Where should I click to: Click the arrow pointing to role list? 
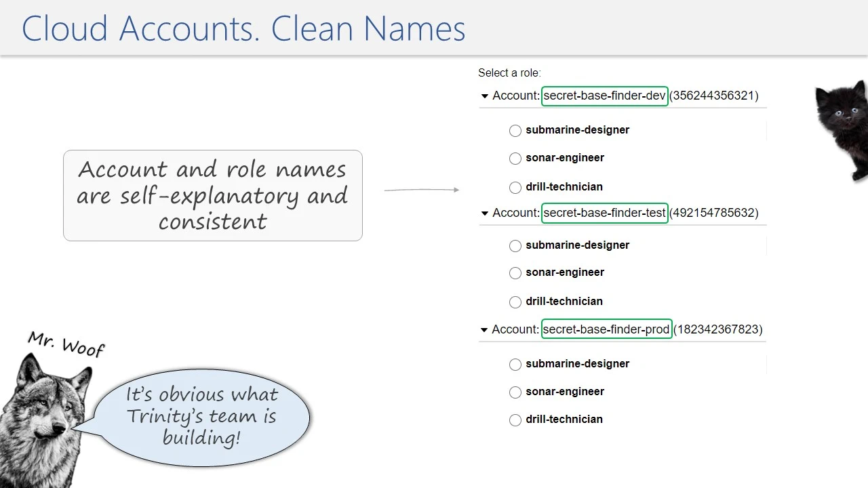(422, 190)
